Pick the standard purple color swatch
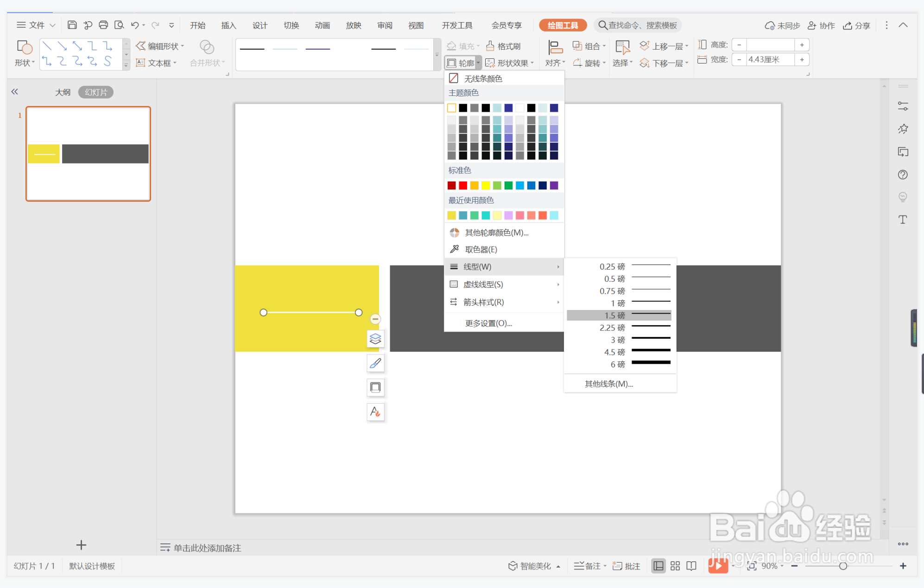924x588 pixels. [x=554, y=185]
